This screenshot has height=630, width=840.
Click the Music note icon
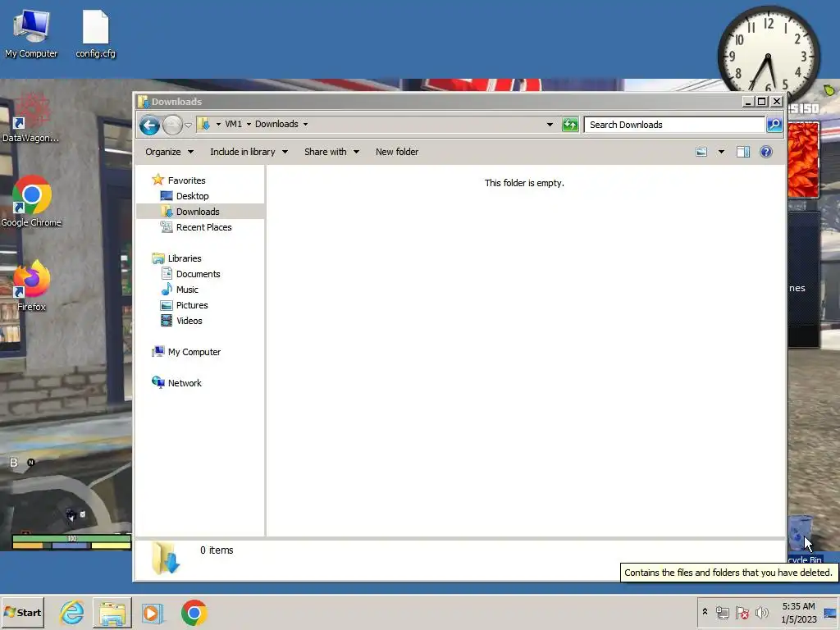pyautogui.click(x=167, y=290)
